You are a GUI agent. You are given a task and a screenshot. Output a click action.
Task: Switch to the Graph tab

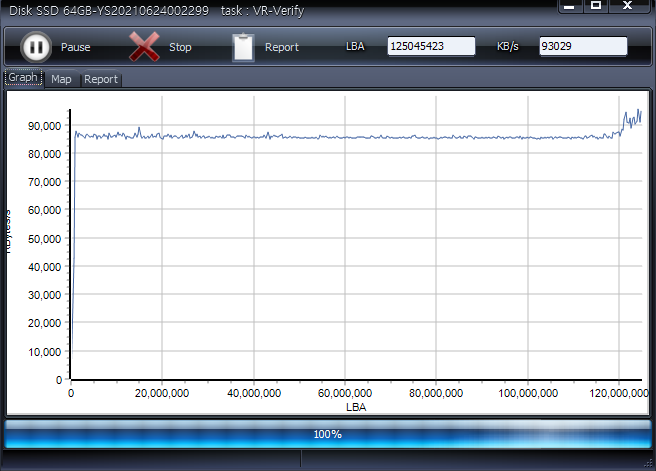(x=23, y=78)
